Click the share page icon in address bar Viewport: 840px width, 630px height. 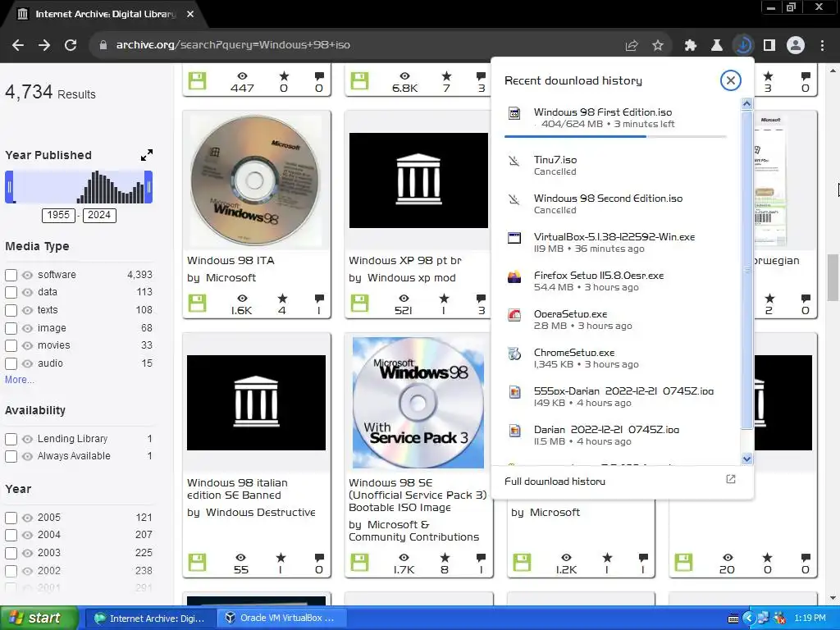[632, 46]
